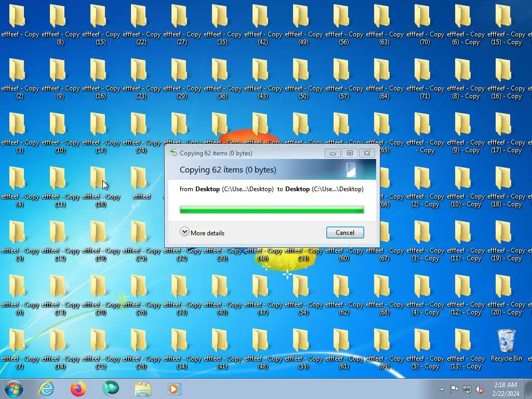Select folder 'effeef - Copy (10)'
This screenshot has height=399, width=532.
coord(60,132)
